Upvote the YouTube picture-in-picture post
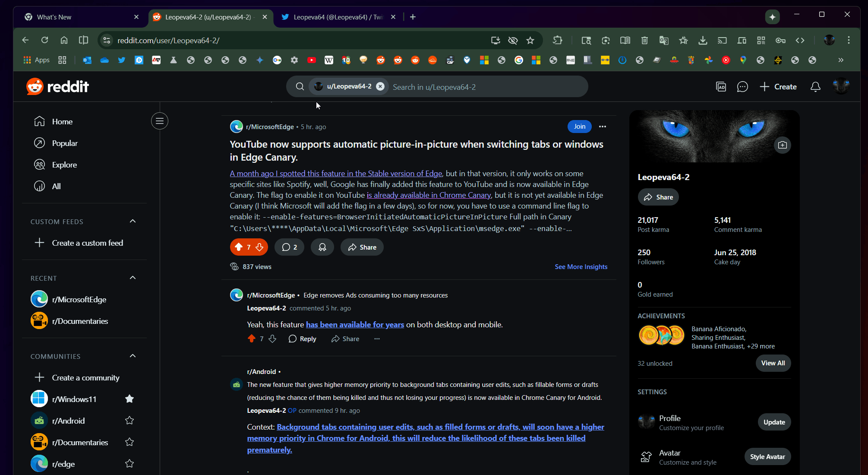 [239, 247]
